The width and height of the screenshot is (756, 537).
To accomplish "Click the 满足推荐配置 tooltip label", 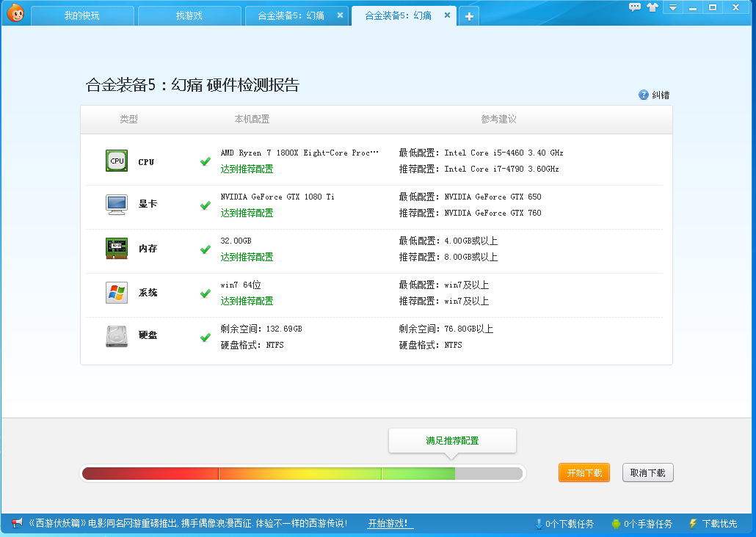I will coord(452,441).
